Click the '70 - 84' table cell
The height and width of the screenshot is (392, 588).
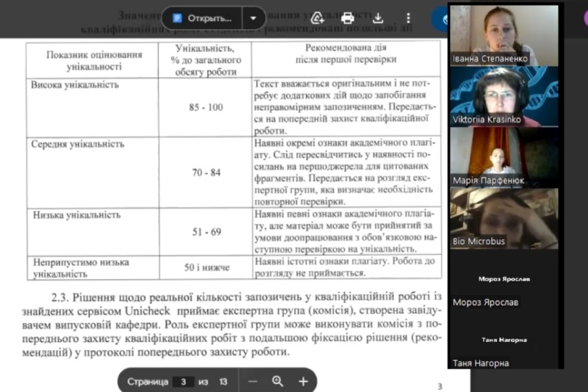206,173
